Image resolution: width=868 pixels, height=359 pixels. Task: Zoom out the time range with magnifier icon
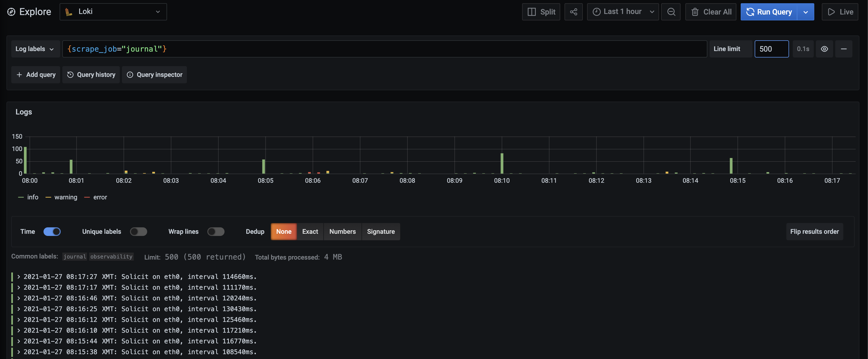tap(671, 12)
